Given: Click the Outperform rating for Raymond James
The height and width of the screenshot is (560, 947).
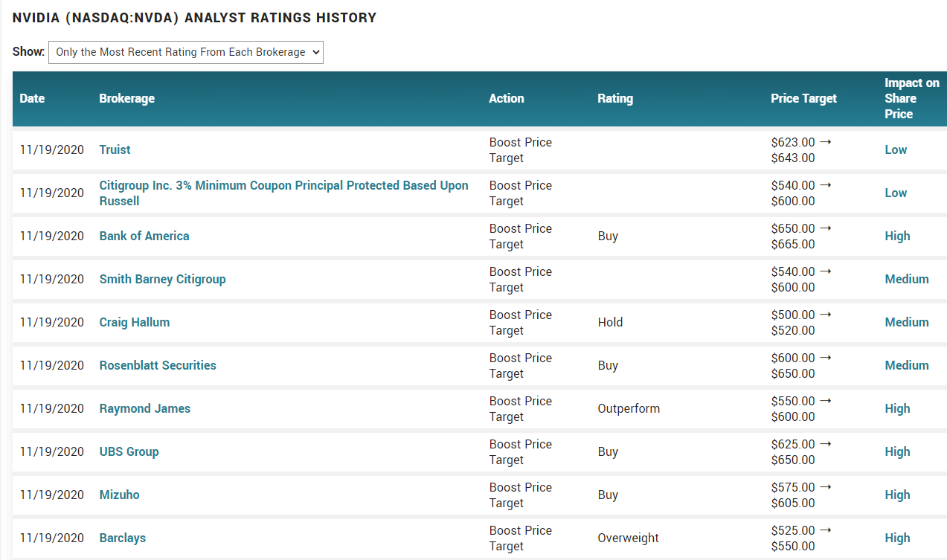Looking at the screenshot, I should 629,408.
